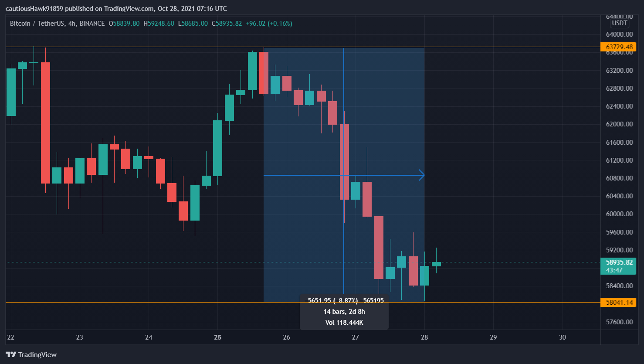The height and width of the screenshot is (364, 644).
Task: Open the Bitcoin / TetherUS symbol name
Action: 37,24
